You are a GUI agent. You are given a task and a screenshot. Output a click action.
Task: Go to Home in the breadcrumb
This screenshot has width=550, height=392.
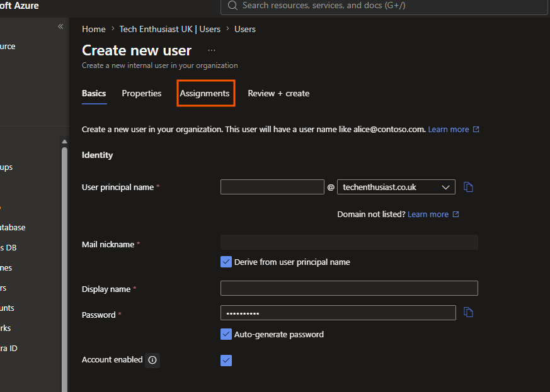click(94, 29)
